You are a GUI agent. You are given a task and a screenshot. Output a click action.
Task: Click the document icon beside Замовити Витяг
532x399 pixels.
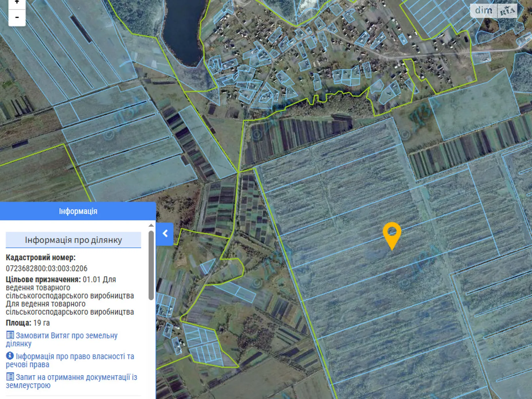[x=10, y=335]
